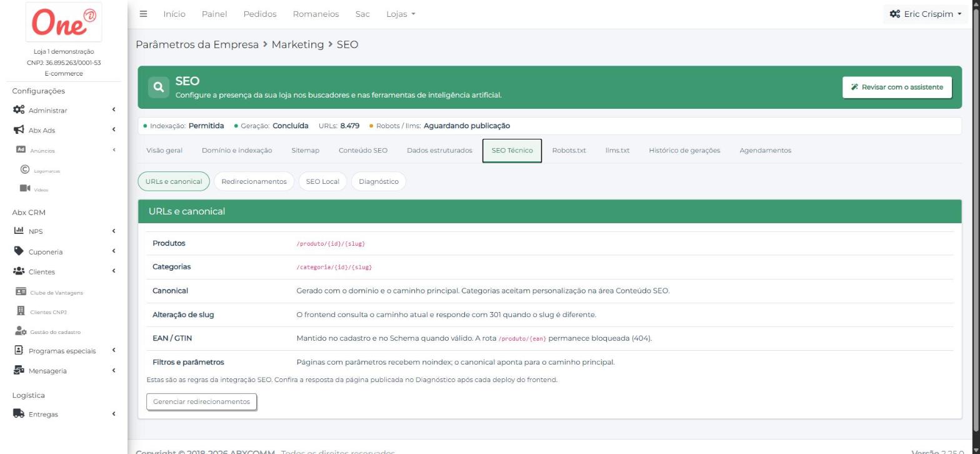Click the Vídeos camera icon
Screen dimensions: 980x454
pyautogui.click(x=25, y=188)
